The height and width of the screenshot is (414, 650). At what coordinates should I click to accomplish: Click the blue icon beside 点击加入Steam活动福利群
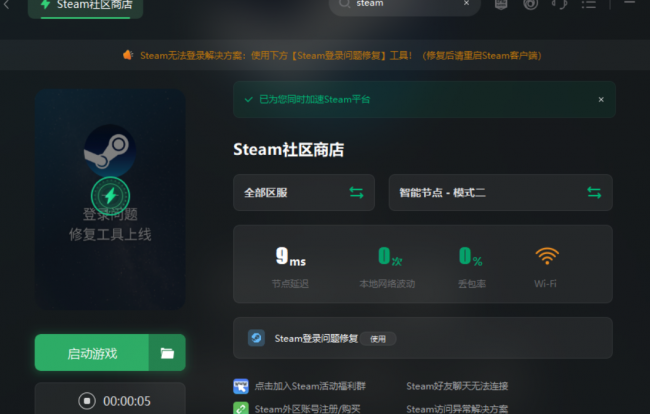241,386
